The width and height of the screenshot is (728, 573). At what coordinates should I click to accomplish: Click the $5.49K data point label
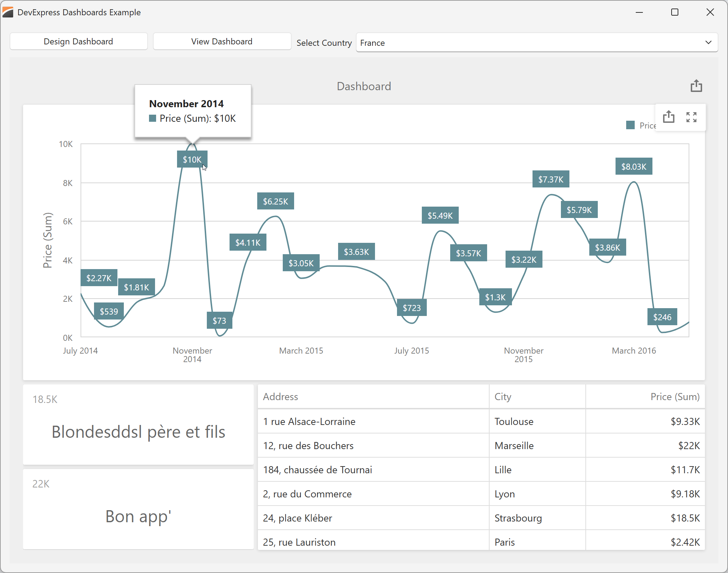tap(440, 215)
